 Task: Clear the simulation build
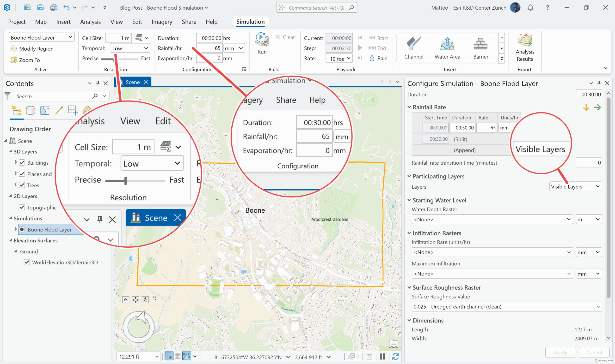286,37
